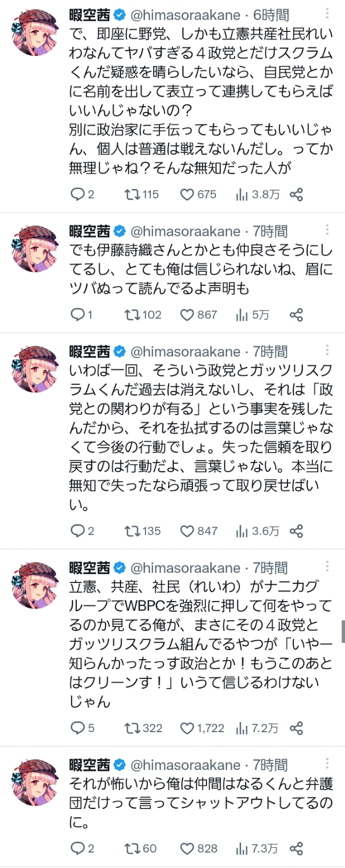Screen dimensions: 345x868
Task: Reply to the tweet with 675 likes
Action: coord(78,194)
